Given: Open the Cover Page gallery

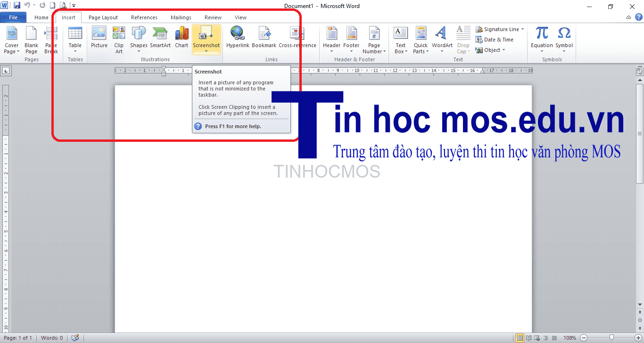Looking at the screenshot, I should 11,40.
